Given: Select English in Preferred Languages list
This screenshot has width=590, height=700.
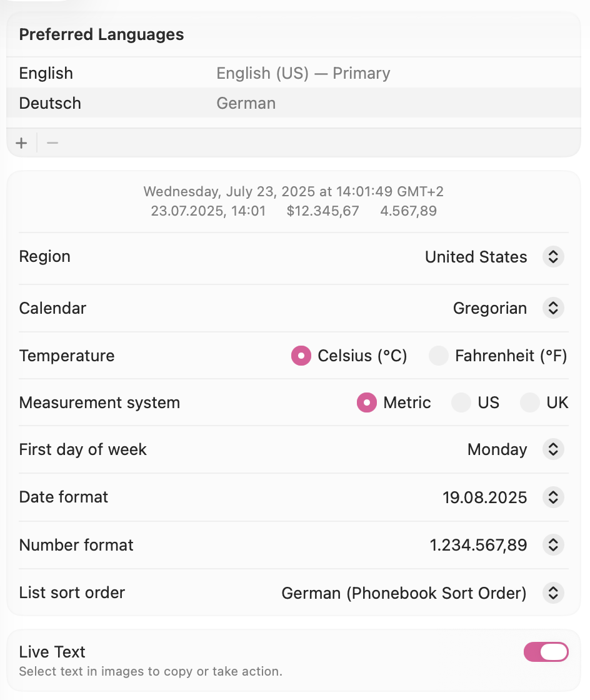Looking at the screenshot, I should pyautogui.click(x=46, y=73).
